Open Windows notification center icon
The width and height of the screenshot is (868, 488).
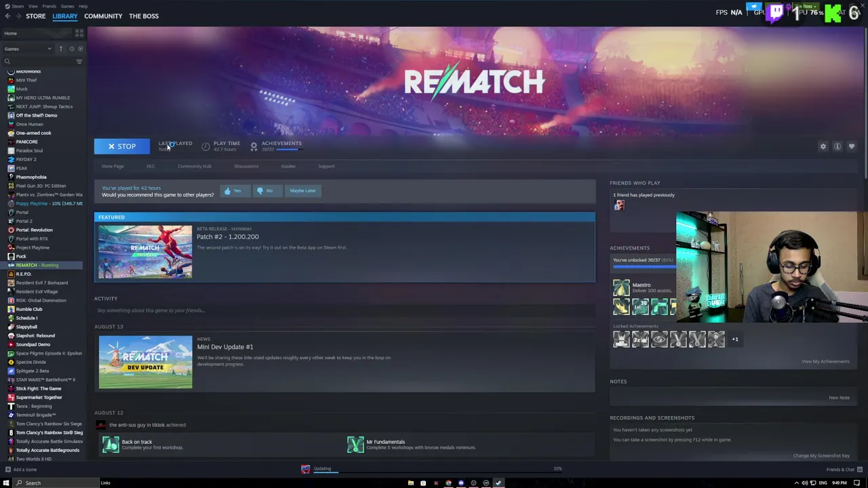[857, 483]
